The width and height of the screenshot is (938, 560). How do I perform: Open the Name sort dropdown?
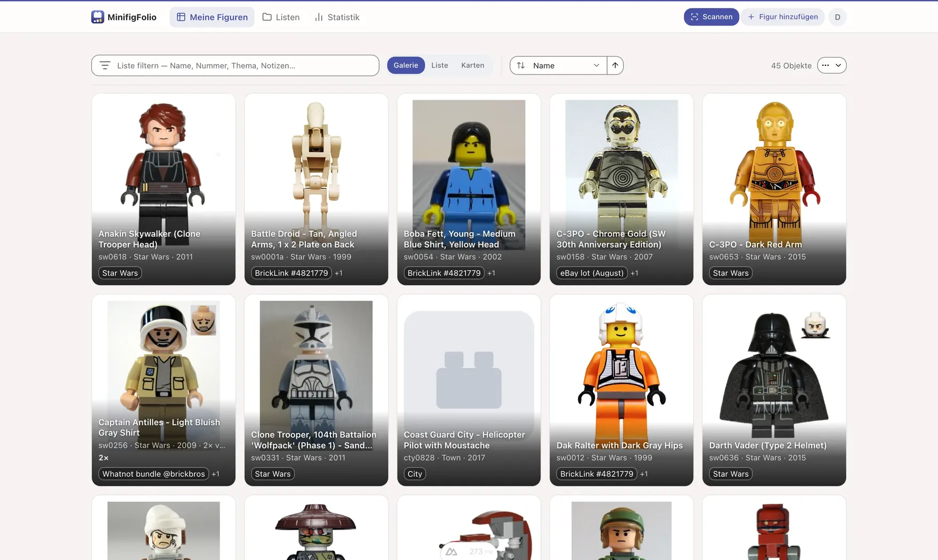coord(558,66)
